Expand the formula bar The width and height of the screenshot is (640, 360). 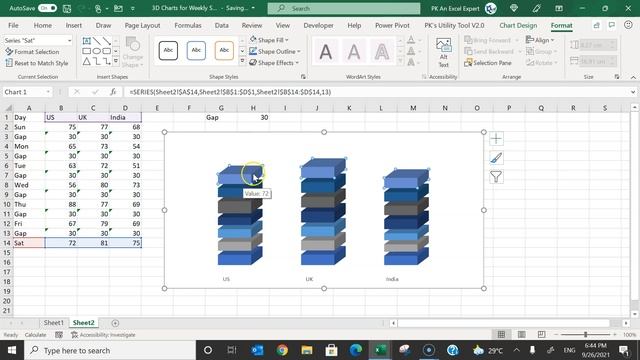pyautogui.click(x=633, y=92)
